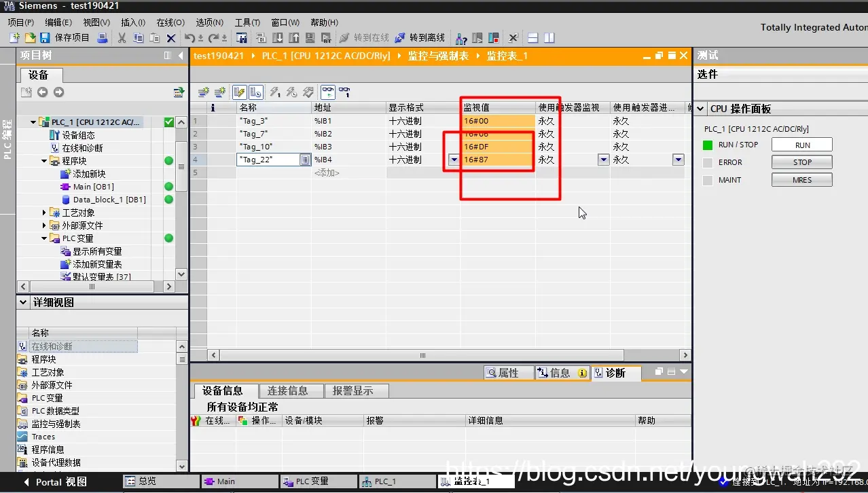Open 总览 in bottom bar
Viewport: 868px width, 493px height.
click(x=161, y=481)
